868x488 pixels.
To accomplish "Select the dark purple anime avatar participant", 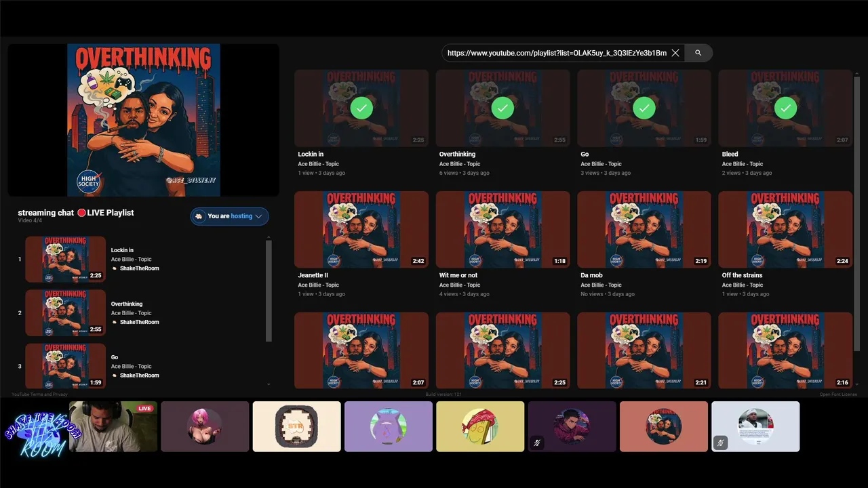I will coord(572,426).
